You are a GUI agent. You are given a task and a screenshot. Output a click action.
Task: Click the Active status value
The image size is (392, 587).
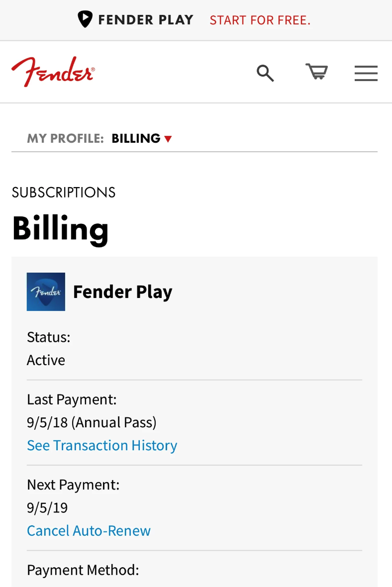pyautogui.click(x=46, y=360)
